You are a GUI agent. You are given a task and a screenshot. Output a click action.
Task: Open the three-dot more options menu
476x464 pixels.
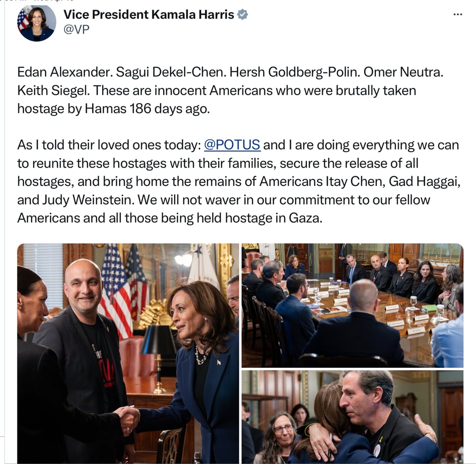458,14
